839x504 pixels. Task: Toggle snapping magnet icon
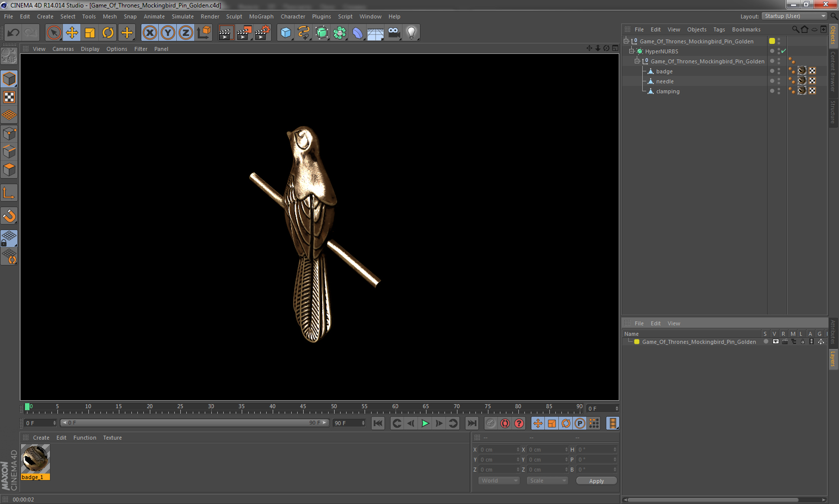coord(9,216)
